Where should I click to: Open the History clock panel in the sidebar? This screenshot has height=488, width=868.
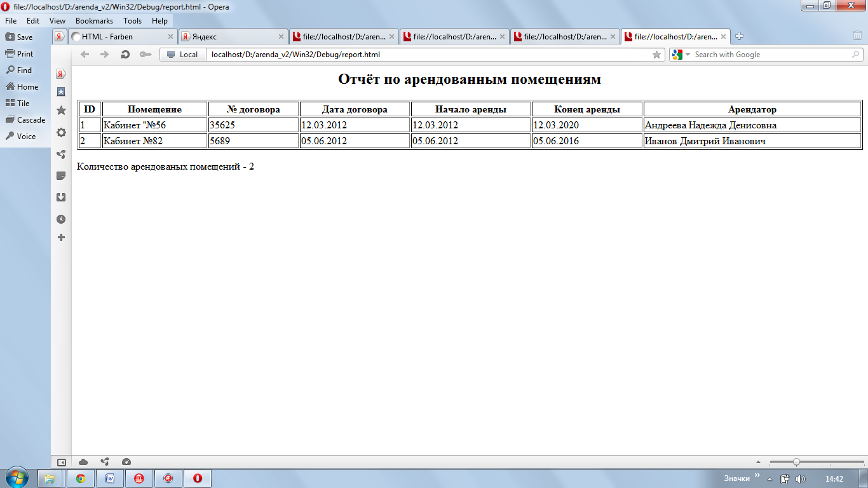click(x=61, y=219)
